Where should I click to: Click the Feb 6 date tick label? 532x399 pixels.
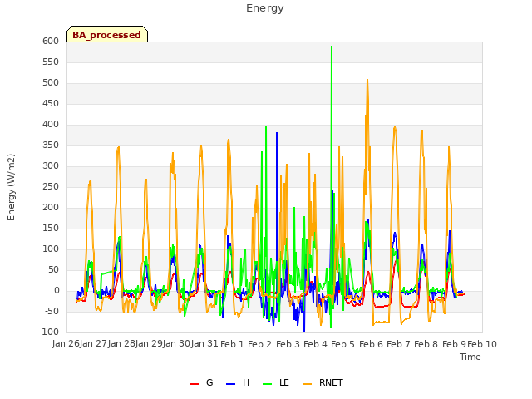[x=371, y=344]
